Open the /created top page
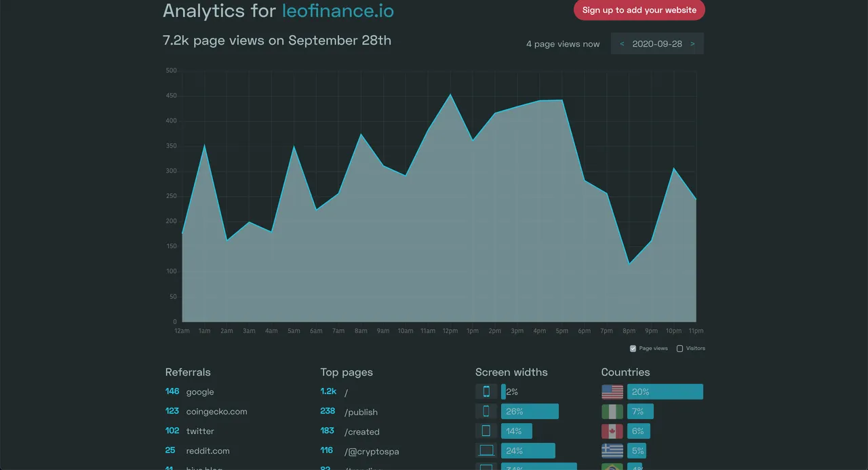 [x=362, y=432]
